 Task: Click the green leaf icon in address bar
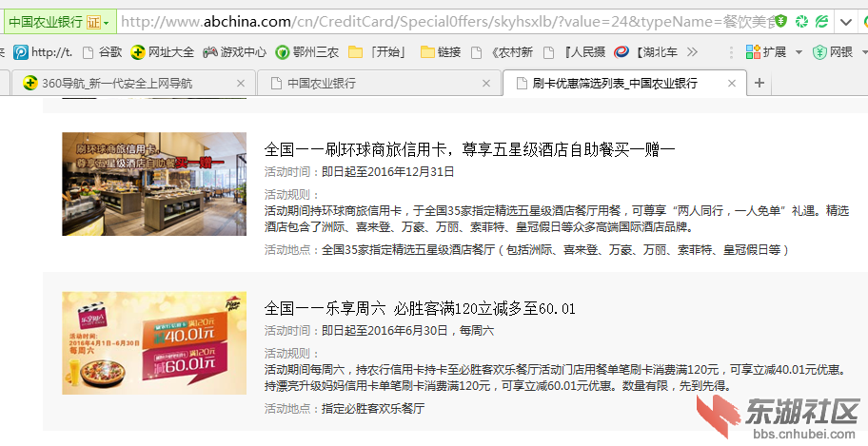click(822, 22)
